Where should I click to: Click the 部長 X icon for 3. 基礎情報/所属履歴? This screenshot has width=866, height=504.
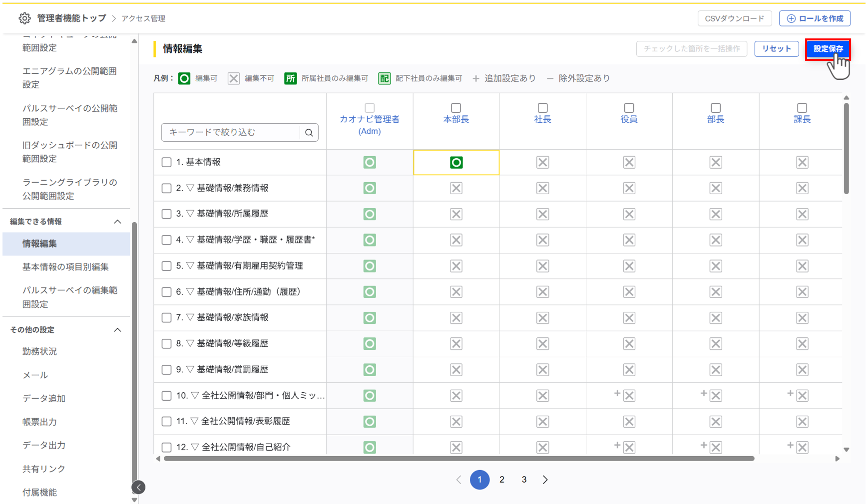point(716,214)
